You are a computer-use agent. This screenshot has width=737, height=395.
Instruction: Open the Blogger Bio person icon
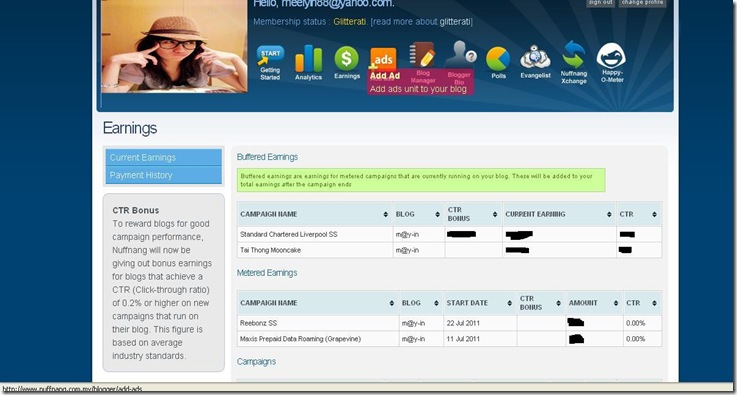point(460,62)
